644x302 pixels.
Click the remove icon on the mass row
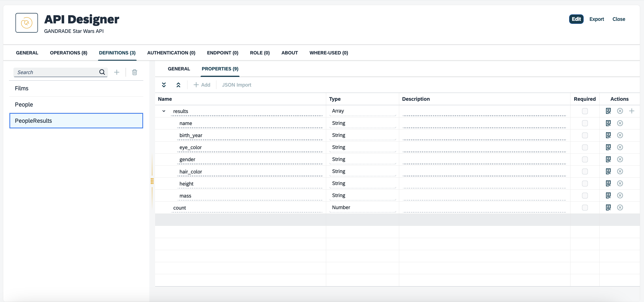620,195
